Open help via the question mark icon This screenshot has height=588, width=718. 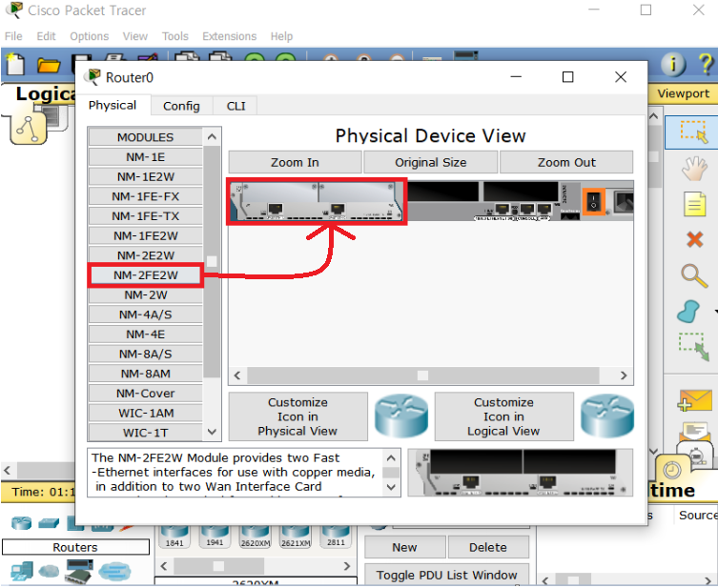pyautogui.click(x=706, y=64)
